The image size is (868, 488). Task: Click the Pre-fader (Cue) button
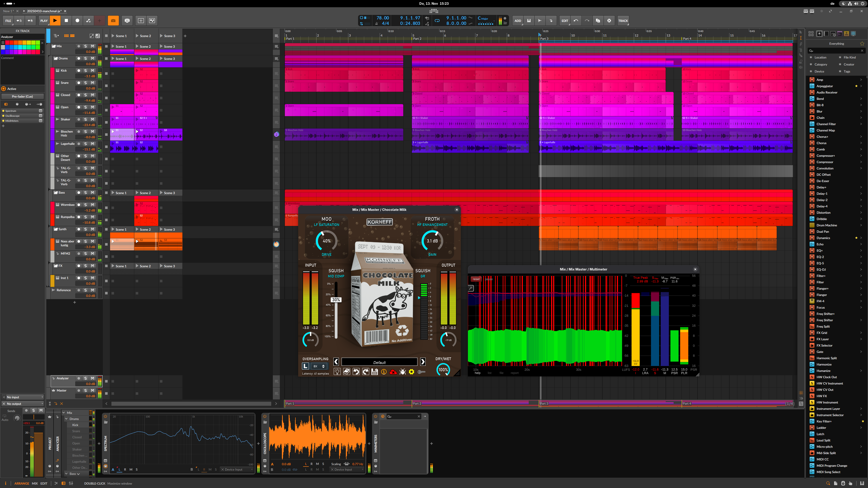click(x=23, y=96)
